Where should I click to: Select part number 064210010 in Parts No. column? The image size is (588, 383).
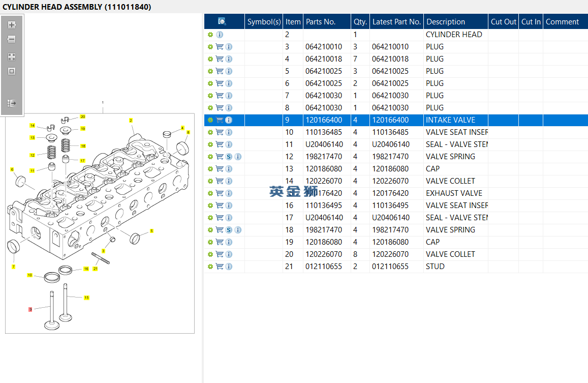[324, 47]
